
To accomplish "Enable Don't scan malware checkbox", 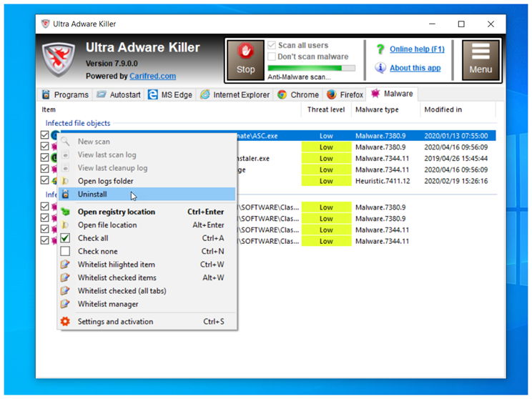I will tap(272, 56).
